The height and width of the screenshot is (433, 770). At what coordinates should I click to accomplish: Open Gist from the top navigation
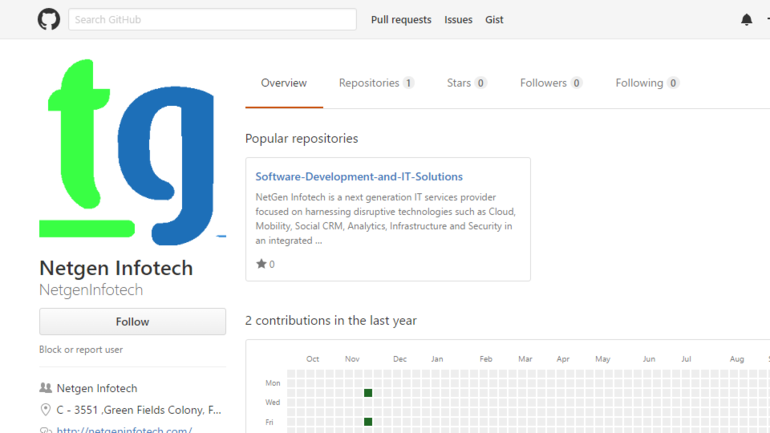tap(494, 19)
